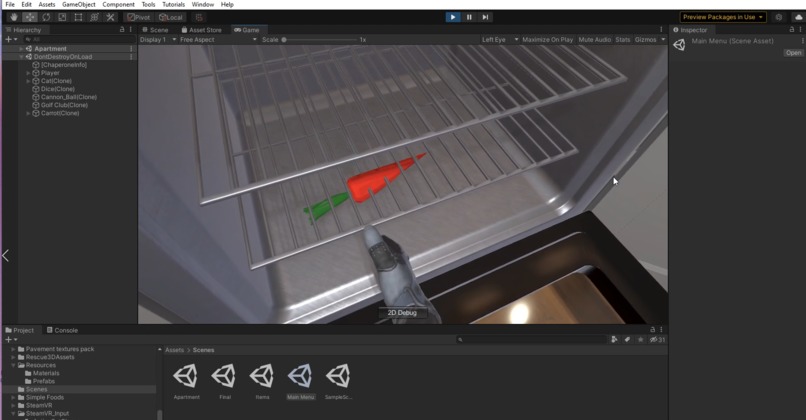Open DontDestroyOnLoad scene options menu

(x=131, y=57)
